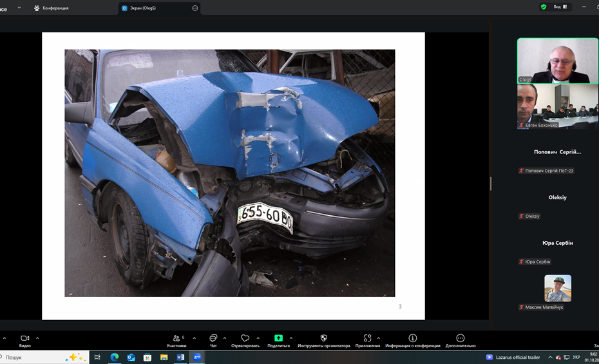This screenshot has height=364, width=599.
Task: Switch to the Конференция tab
Action: [x=52, y=8]
